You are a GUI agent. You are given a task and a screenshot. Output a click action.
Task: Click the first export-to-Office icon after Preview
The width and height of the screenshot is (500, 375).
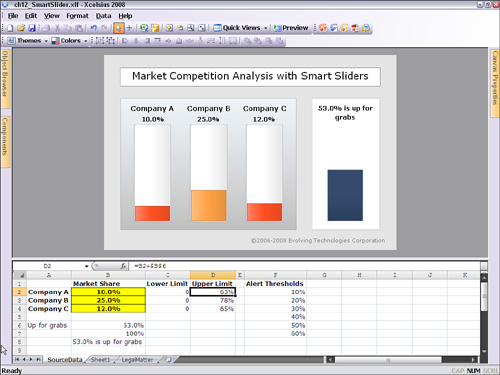pos(322,28)
